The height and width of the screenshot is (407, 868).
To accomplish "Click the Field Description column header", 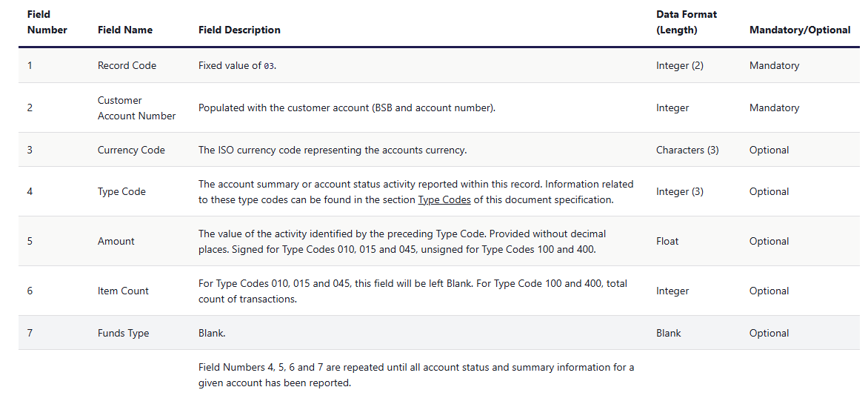I will point(239,30).
